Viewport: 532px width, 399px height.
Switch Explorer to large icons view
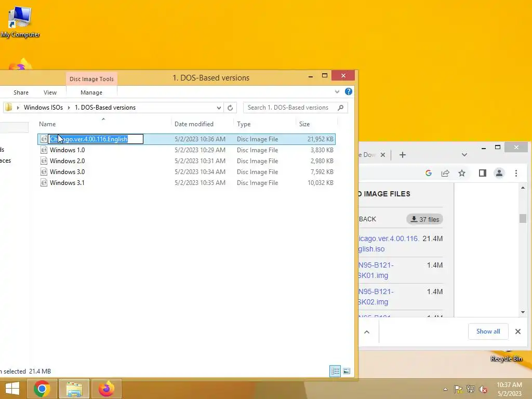(347, 371)
